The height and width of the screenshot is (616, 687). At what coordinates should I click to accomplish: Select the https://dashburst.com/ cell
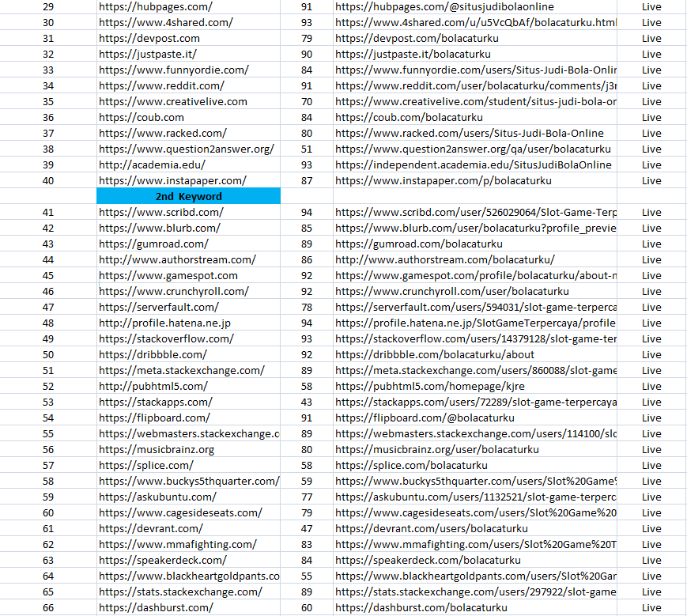tap(188, 607)
